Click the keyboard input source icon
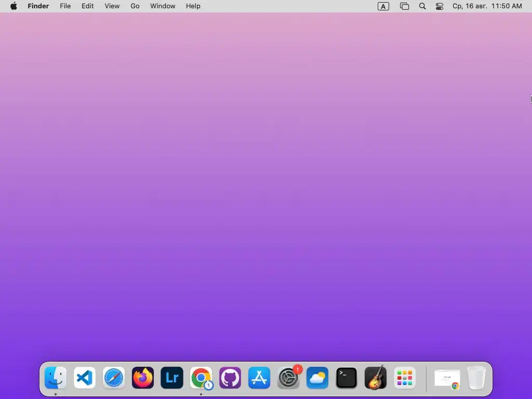This screenshot has height=399, width=532. [x=383, y=6]
